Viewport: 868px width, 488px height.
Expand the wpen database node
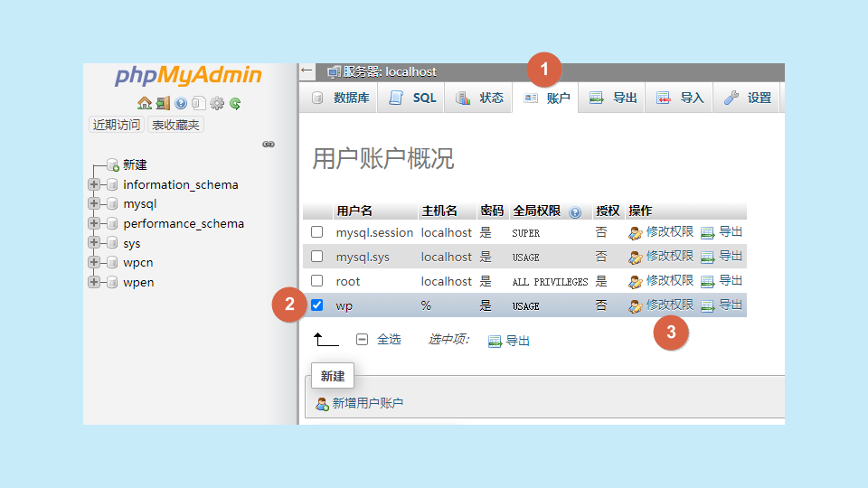[94, 282]
